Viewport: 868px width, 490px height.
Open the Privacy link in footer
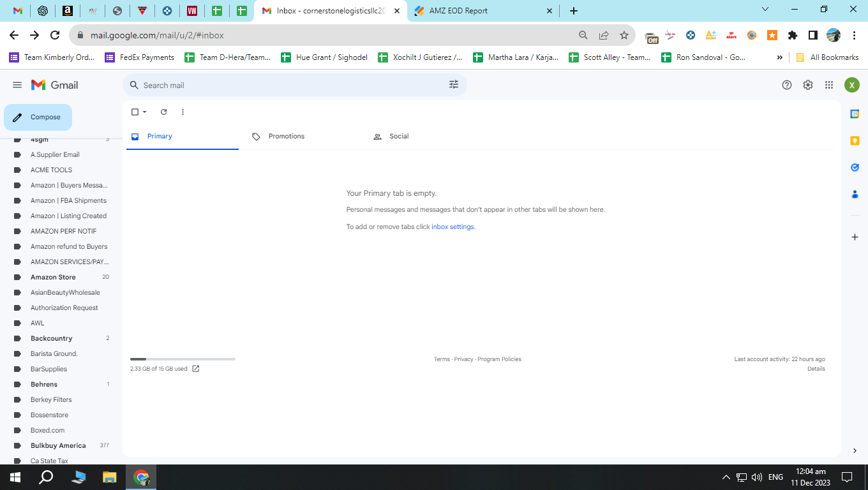[464, 359]
